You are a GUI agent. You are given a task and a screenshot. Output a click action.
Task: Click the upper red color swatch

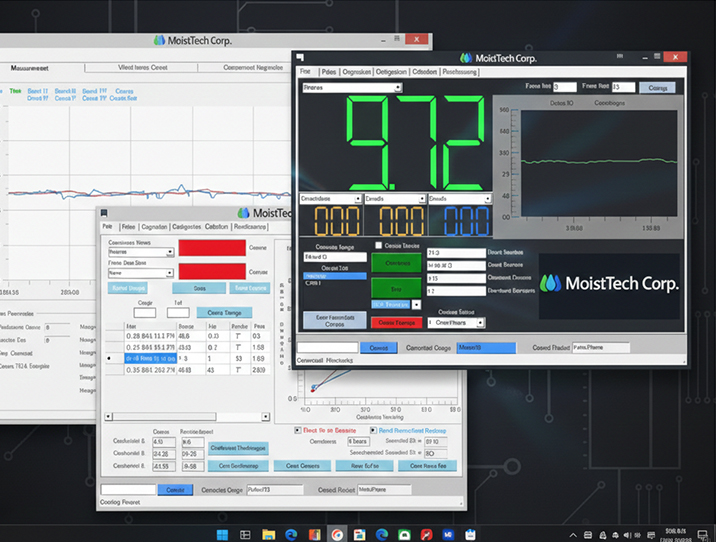pos(212,248)
